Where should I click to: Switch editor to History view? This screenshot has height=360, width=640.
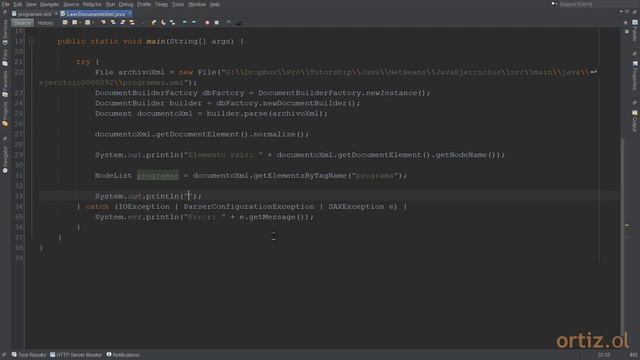pos(45,23)
